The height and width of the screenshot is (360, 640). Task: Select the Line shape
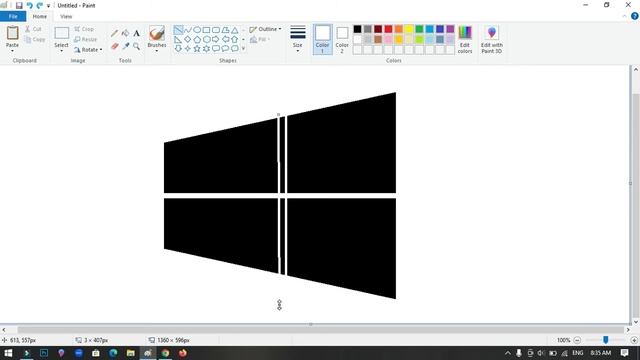point(178,30)
